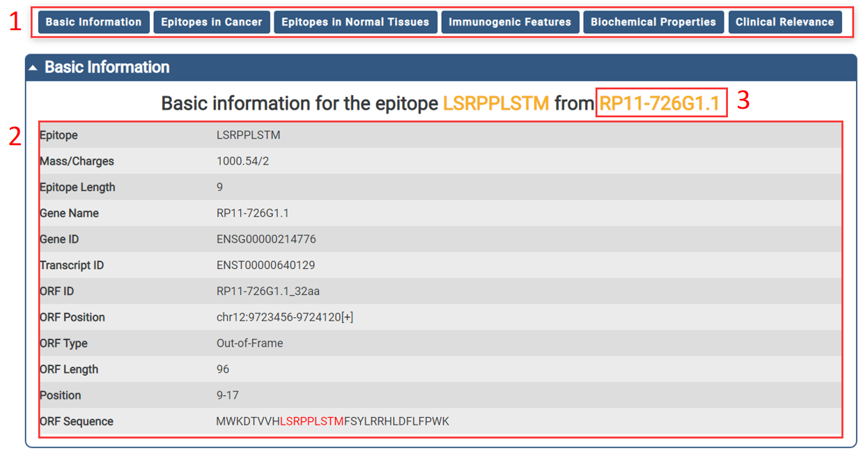868x456 pixels.
Task: Click ORF Position chr12:9723456-9724120[+] value
Action: click(x=284, y=317)
